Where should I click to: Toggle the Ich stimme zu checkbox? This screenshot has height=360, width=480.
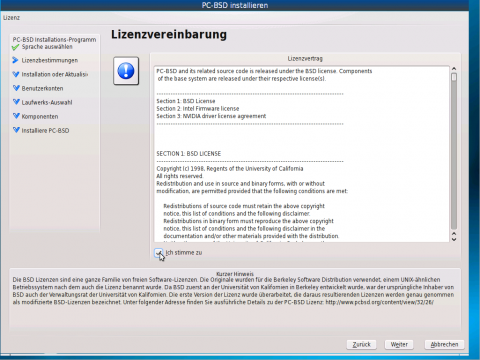pyautogui.click(x=159, y=253)
